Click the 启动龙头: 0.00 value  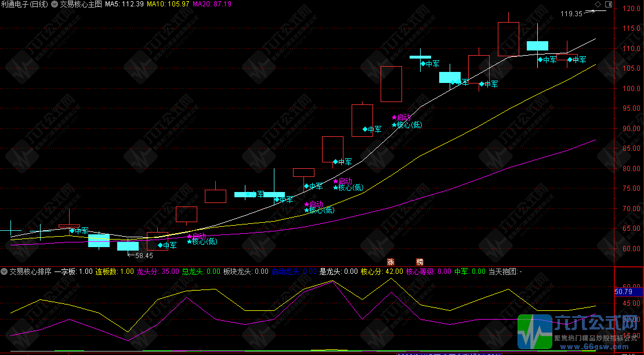coord(294,271)
